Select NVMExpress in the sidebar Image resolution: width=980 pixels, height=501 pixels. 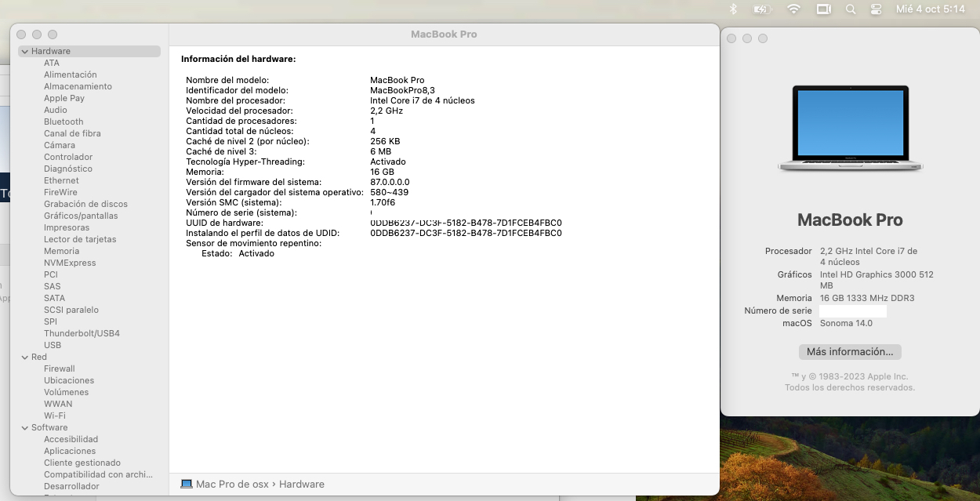click(x=70, y=263)
